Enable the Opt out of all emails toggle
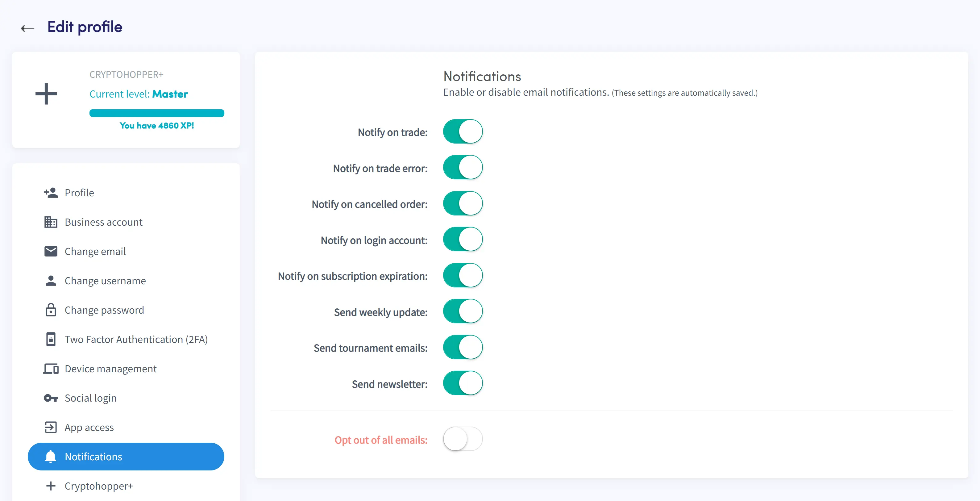This screenshot has width=980, height=501. pos(462,440)
